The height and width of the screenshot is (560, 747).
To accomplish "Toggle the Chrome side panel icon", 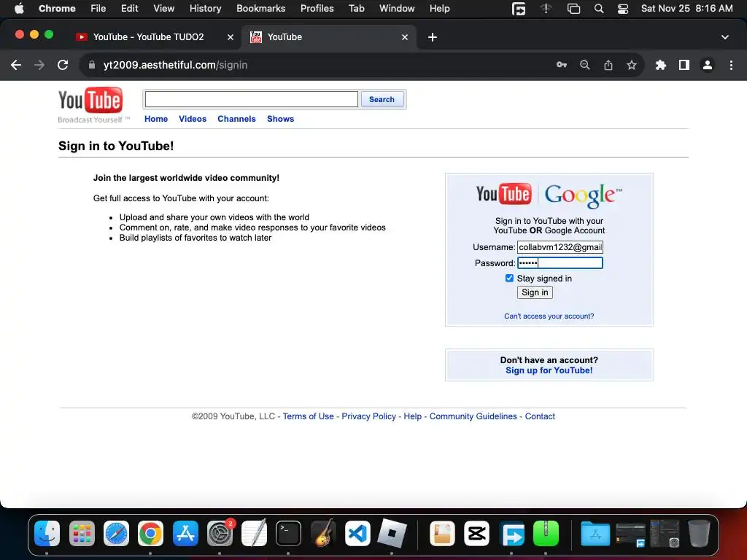I will 684,65.
